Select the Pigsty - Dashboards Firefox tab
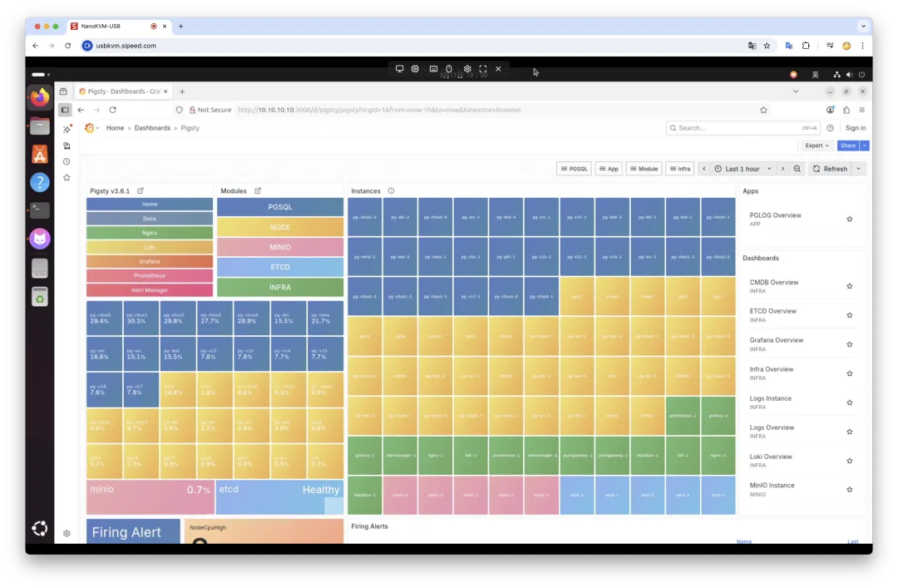This screenshot has width=898, height=588. pyautogui.click(x=122, y=91)
